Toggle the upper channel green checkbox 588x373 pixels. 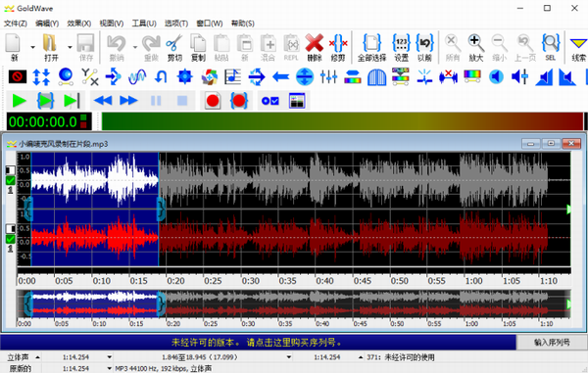(x=11, y=180)
